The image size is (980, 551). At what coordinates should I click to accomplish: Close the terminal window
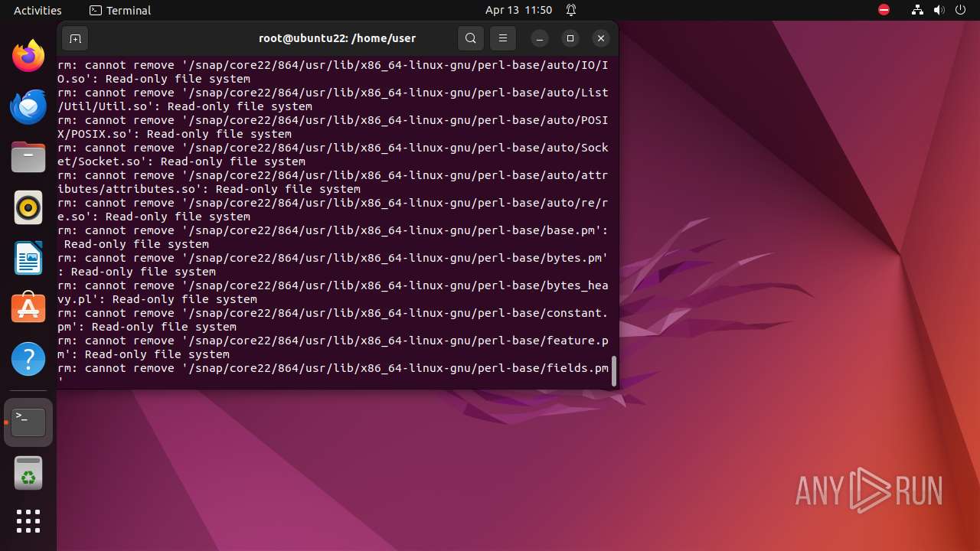601,38
